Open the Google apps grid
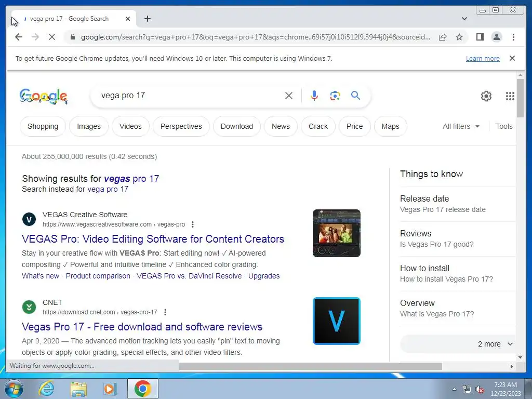 (x=510, y=96)
